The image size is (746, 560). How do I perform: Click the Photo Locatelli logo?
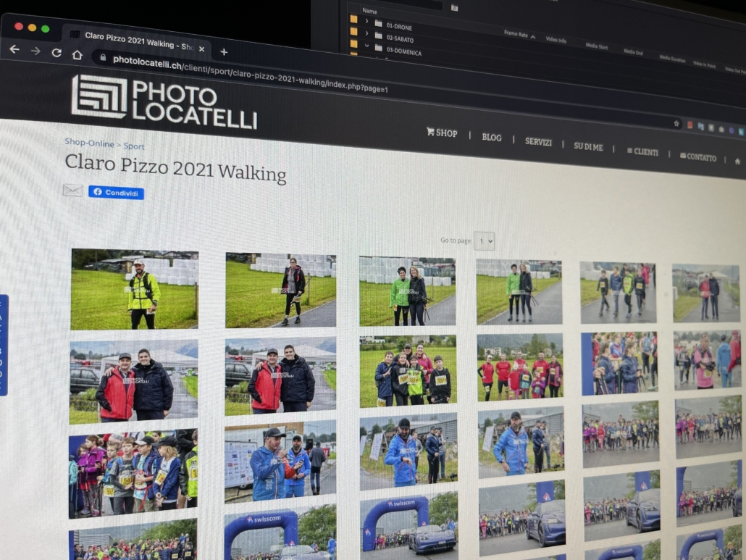pos(164,103)
